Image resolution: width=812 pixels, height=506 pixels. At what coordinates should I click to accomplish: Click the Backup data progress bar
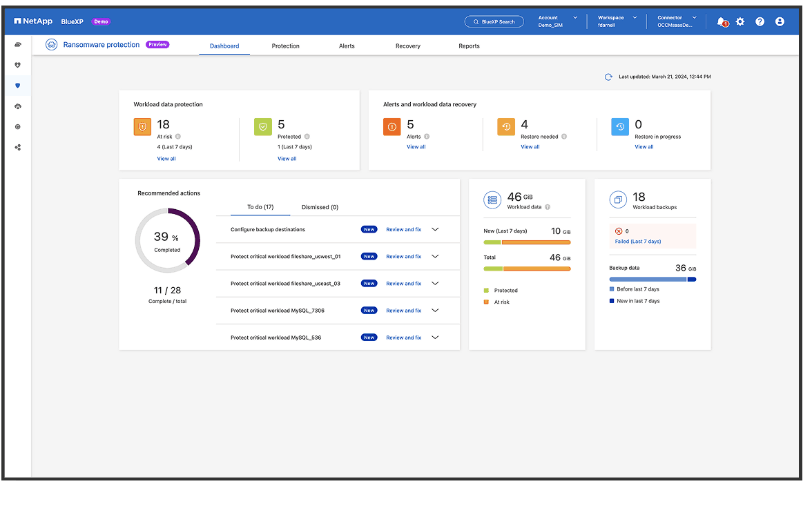pos(653,280)
